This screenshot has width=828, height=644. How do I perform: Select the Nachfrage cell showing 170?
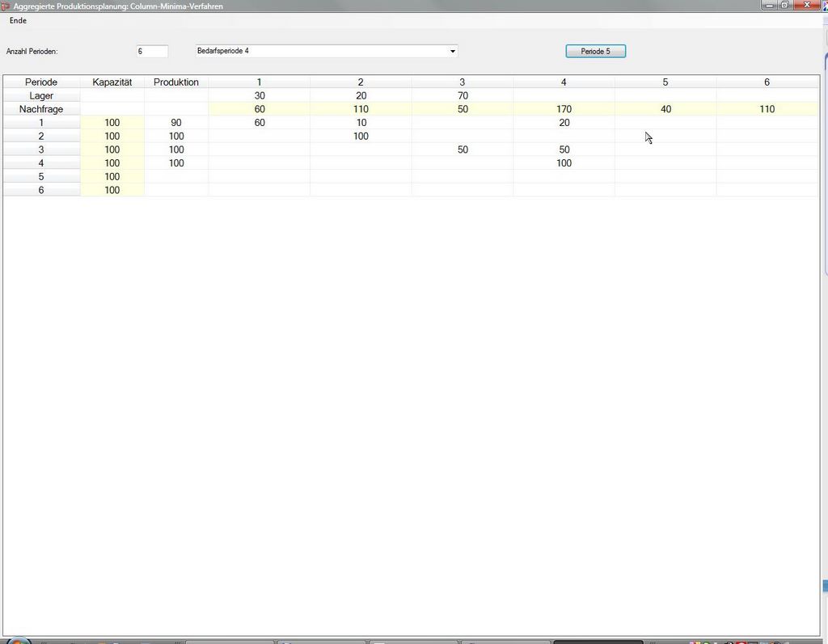pos(564,109)
